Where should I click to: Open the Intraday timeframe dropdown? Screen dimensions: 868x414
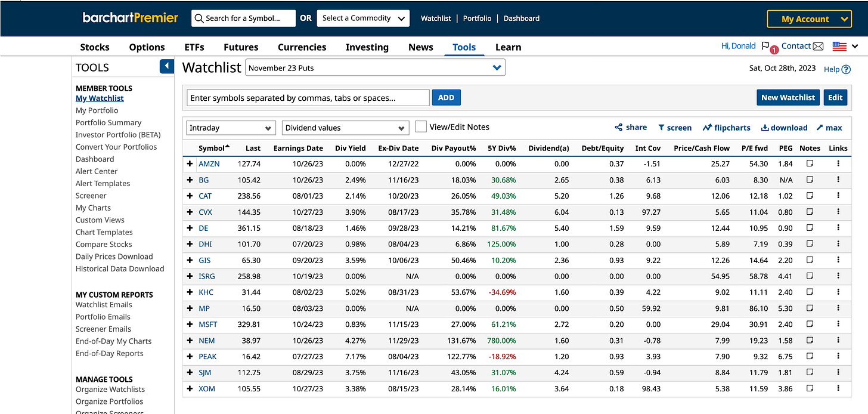tap(231, 128)
